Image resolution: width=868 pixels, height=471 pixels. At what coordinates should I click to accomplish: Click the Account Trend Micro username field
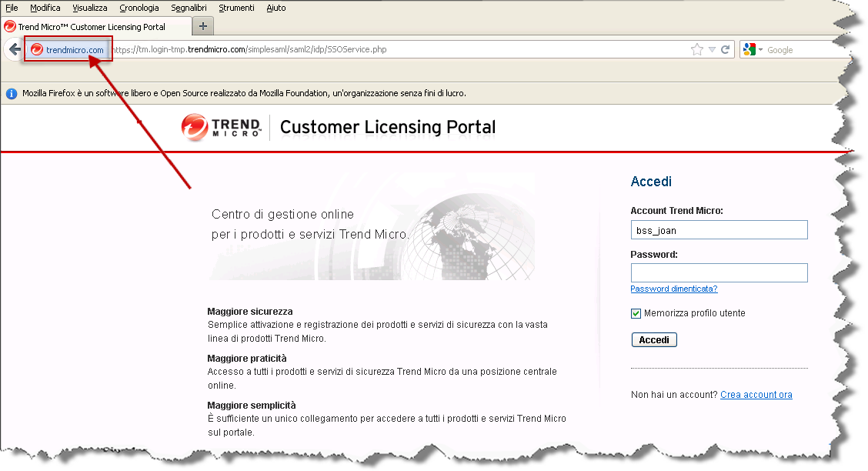point(719,230)
